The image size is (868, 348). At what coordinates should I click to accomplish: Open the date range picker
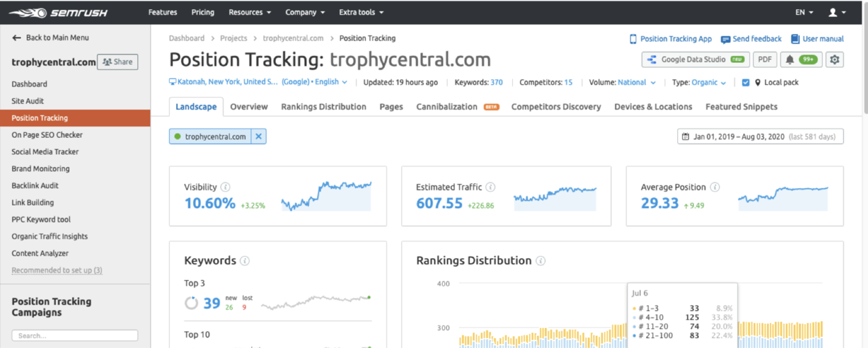[760, 137]
